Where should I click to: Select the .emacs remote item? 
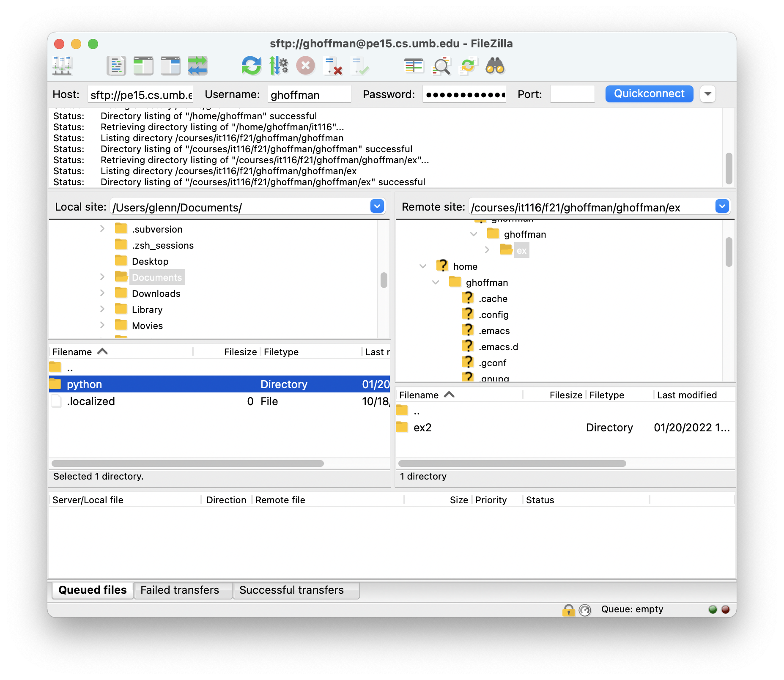pos(494,331)
